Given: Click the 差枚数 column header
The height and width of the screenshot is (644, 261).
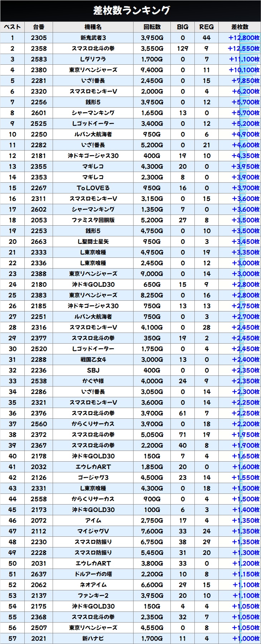Looking at the screenshot, I should (240, 27).
